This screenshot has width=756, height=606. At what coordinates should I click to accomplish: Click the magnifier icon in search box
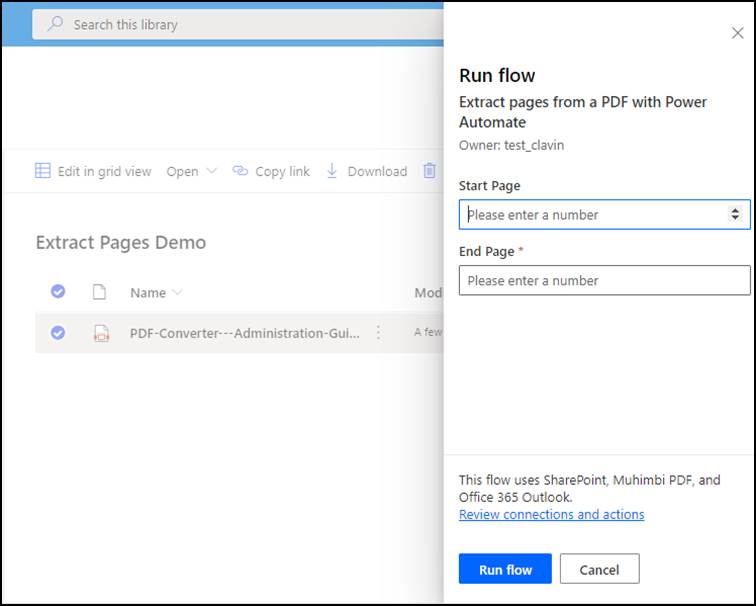click(55, 24)
